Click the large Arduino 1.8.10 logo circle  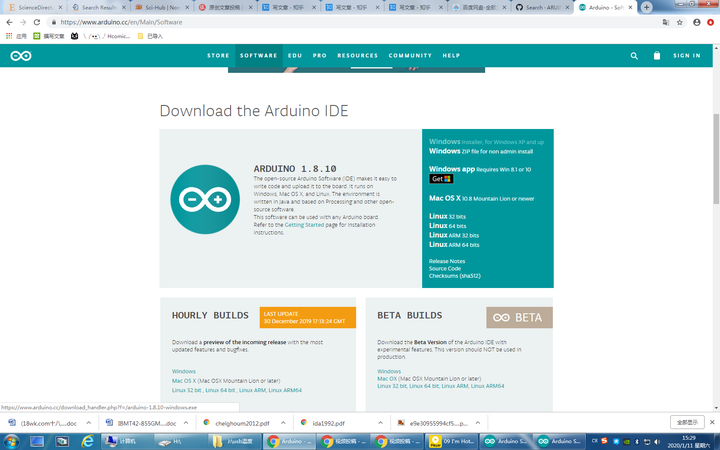pos(205,199)
